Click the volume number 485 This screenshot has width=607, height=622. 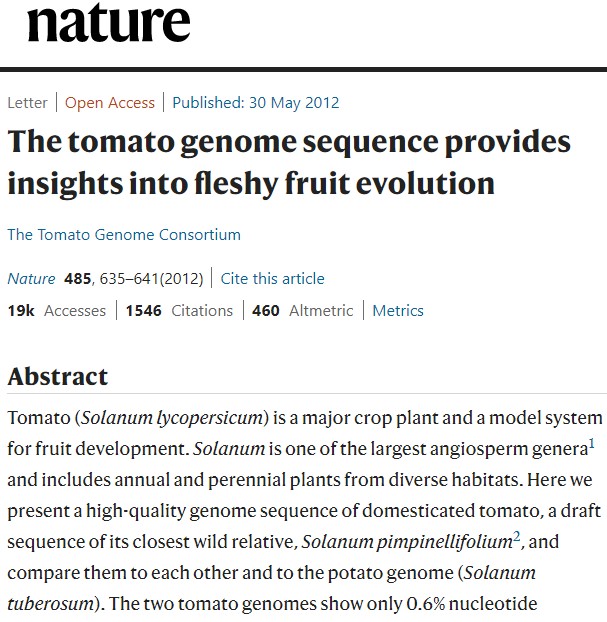77,278
